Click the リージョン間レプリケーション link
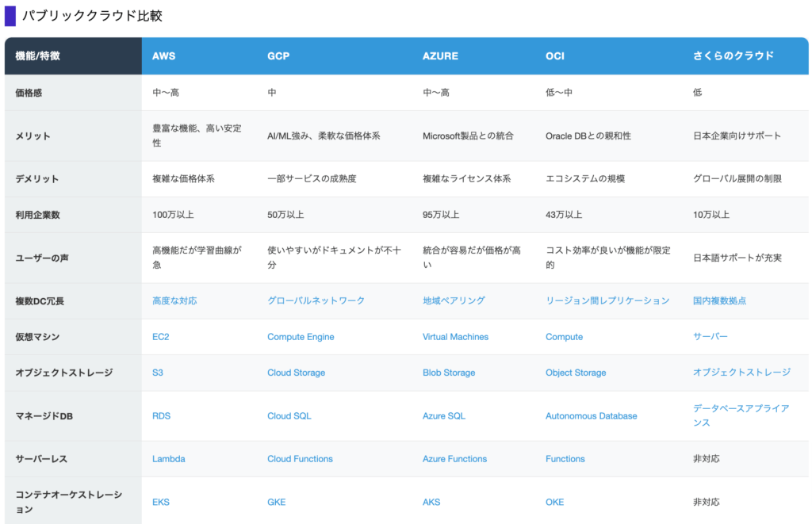The height and width of the screenshot is (524, 812). click(607, 301)
